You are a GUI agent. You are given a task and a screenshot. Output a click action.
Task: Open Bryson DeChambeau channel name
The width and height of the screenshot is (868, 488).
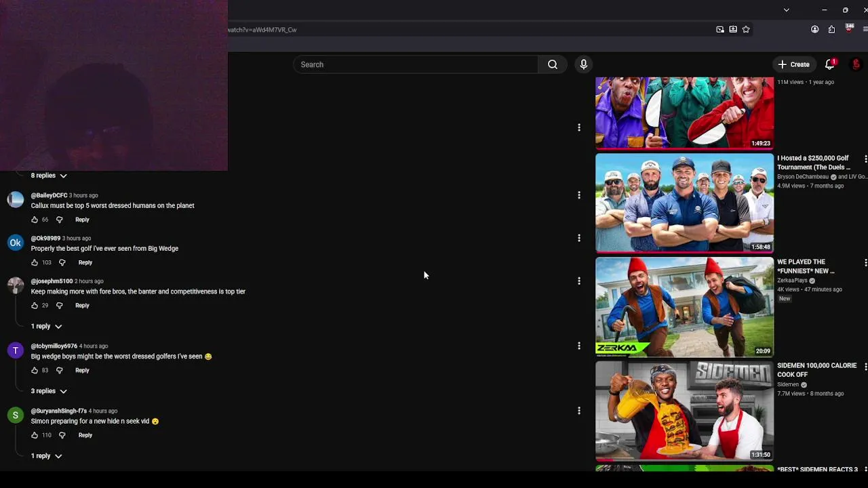click(x=803, y=177)
